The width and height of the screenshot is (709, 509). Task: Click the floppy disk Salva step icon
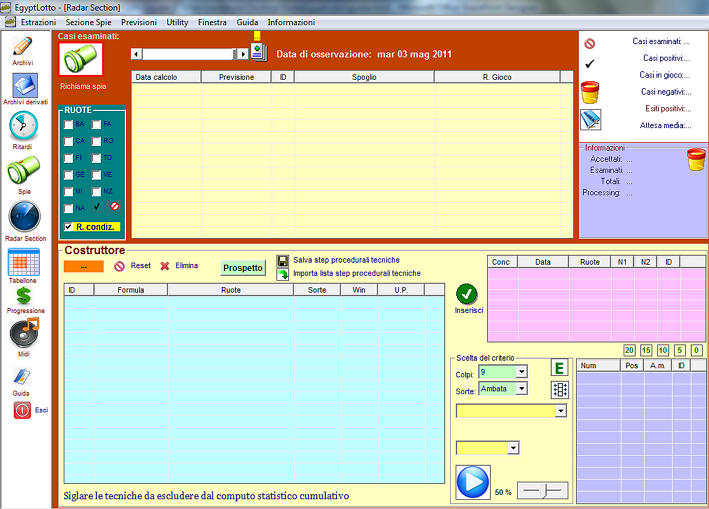point(283,261)
